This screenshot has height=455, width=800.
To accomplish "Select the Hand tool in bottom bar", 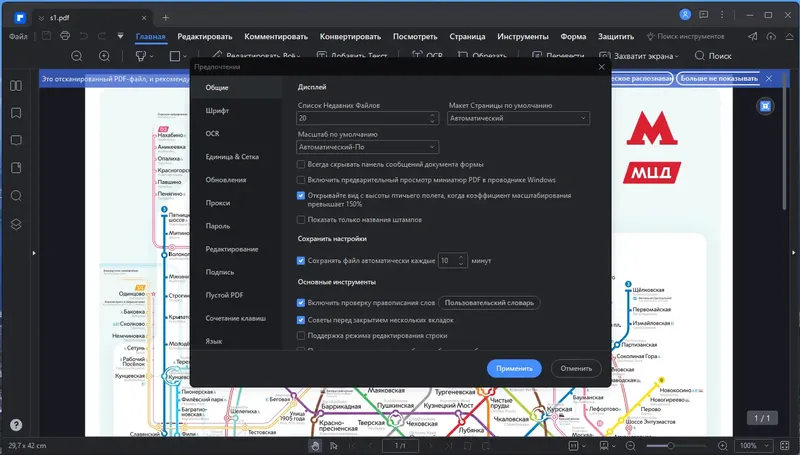I will click(315, 446).
